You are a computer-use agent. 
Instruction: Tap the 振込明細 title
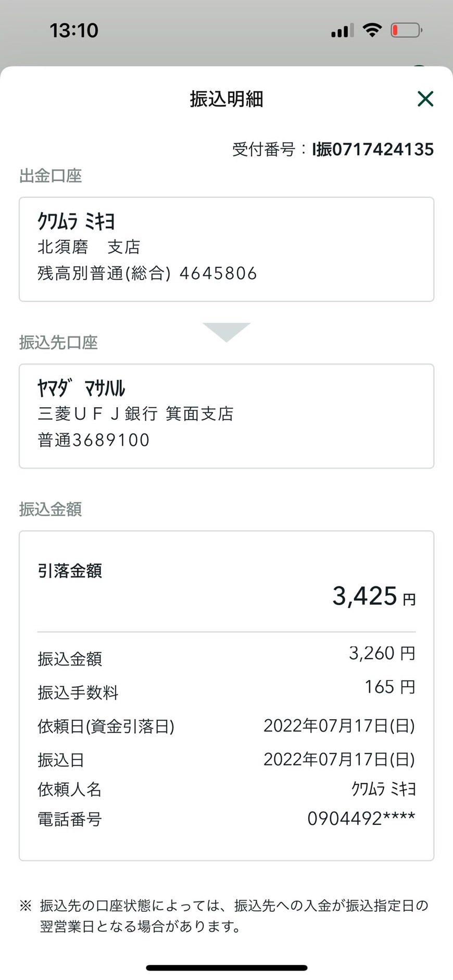click(x=227, y=98)
